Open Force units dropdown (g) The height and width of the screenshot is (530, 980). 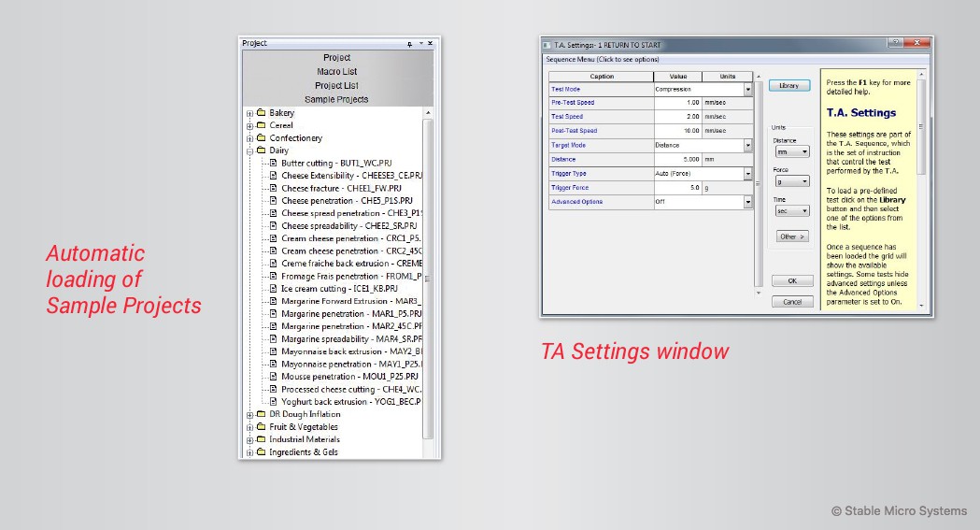click(x=792, y=181)
